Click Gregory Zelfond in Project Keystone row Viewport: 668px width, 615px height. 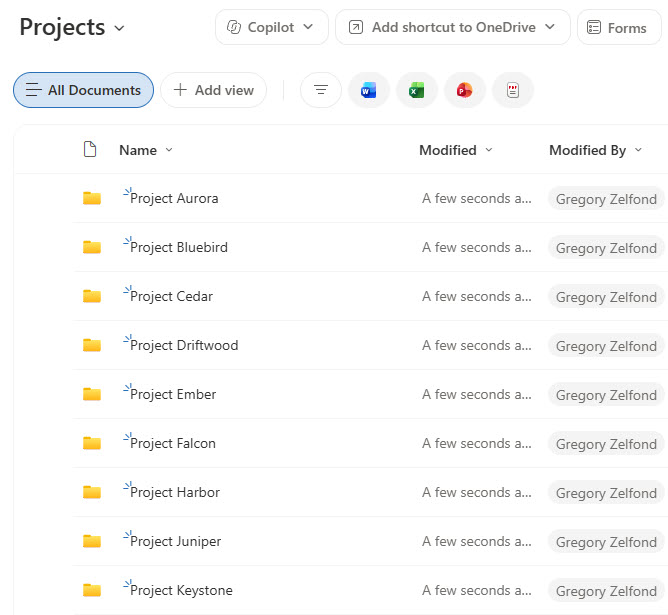click(x=606, y=591)
